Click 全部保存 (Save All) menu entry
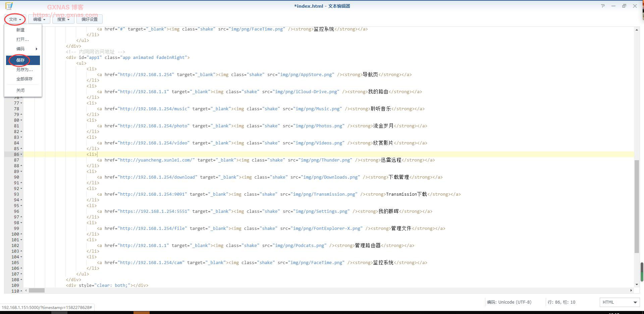Viewport: 644px width, 314px height. pyautogui.click(x=24, y=79)
